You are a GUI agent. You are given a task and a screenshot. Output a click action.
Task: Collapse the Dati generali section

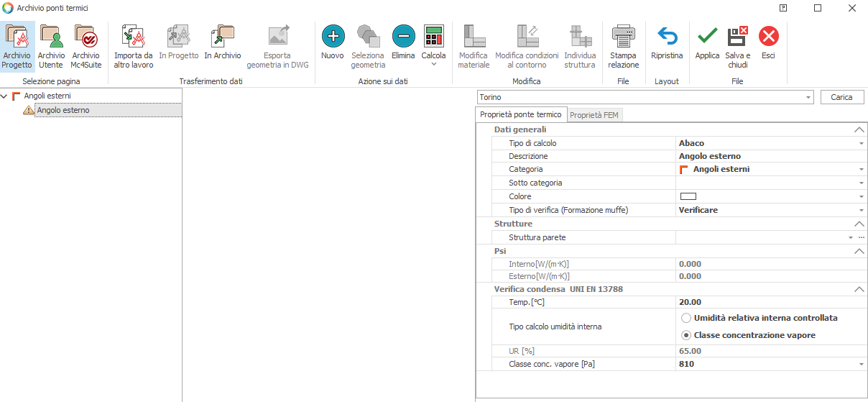(x=858, y=129)
